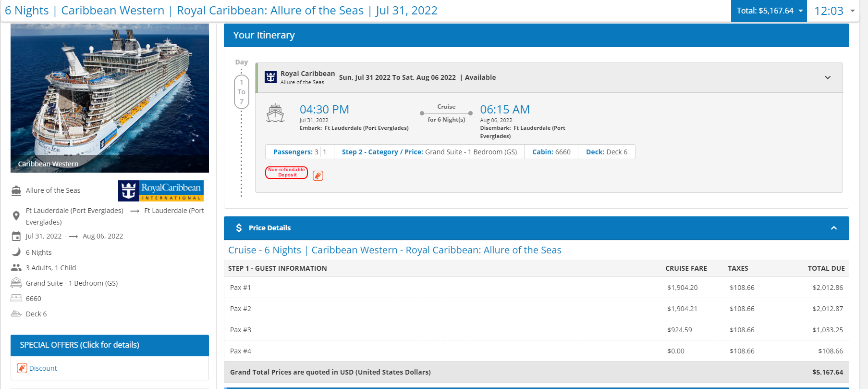Click the deck ship icon beside Deck 6
The height and width of the screenshot is (389, 868).
click(x=16, y=314)
